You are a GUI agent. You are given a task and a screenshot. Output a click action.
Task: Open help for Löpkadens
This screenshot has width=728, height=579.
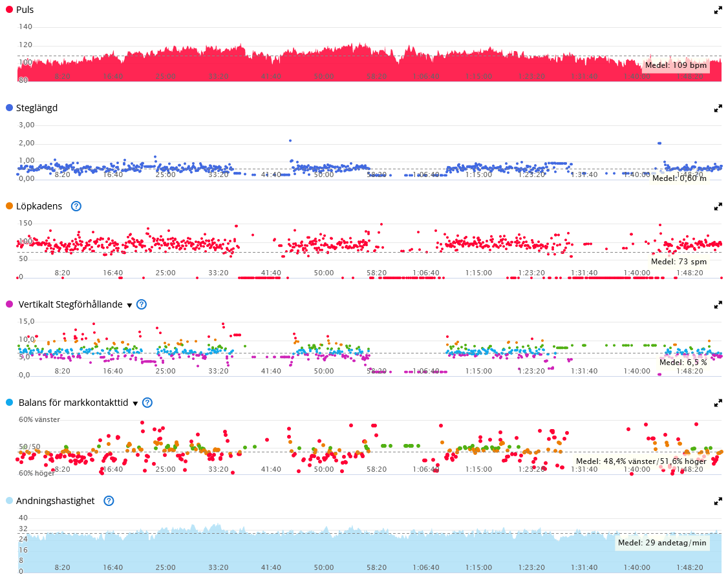(76, 206)
